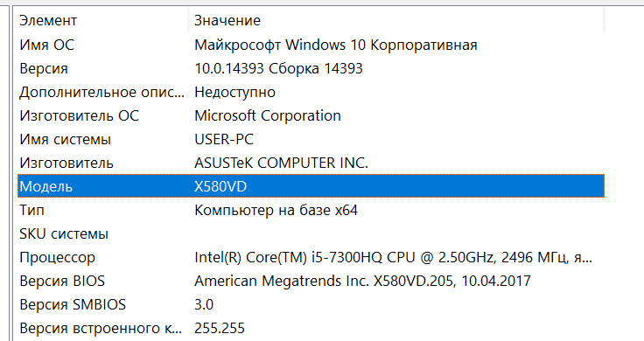This screenshot has width=644, height=341.
Task: Select the Изготовитель ОС row
Action: click(311, 115)
